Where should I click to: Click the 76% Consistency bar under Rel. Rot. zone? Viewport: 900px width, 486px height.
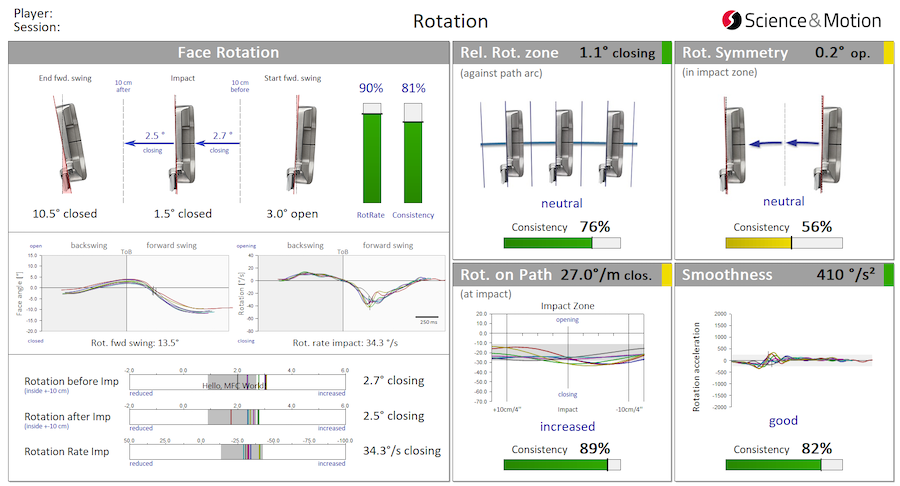[x=562, y=242]
